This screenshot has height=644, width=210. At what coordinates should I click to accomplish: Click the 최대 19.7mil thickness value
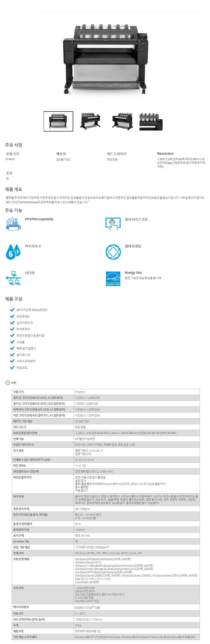pos(82,536)
